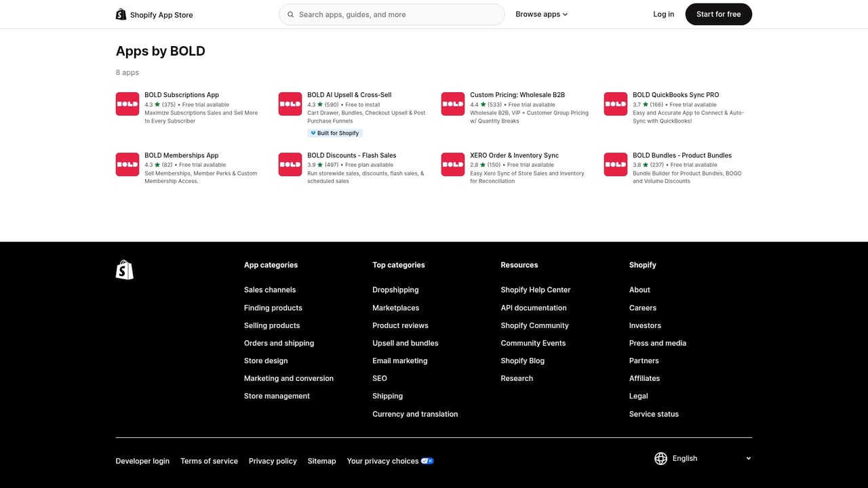Open the English language selector
Screen dimensions: 868x488
(703, 458)
